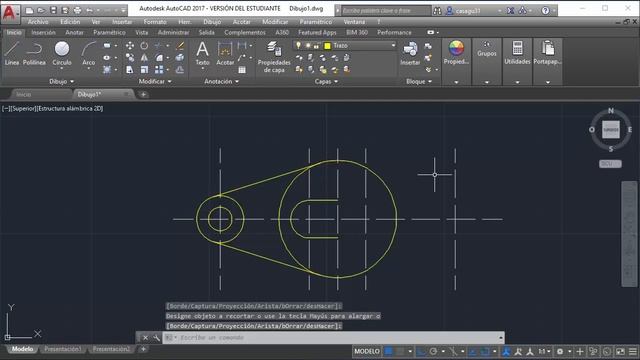Click the [Superior] view label

point(23,109)
